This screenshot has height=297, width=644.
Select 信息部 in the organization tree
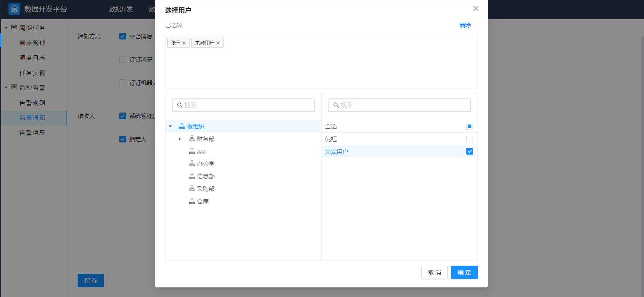pos(205,176)
